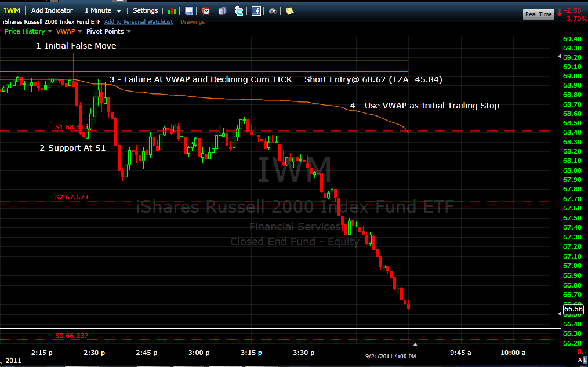
Task: Click the IWM ticker symbol box
Action: 12,10
